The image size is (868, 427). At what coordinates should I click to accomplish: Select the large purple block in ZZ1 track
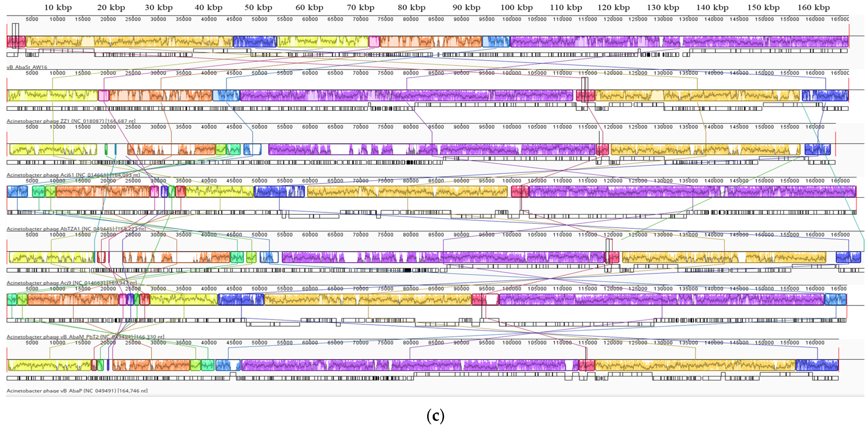click(406, 96)
